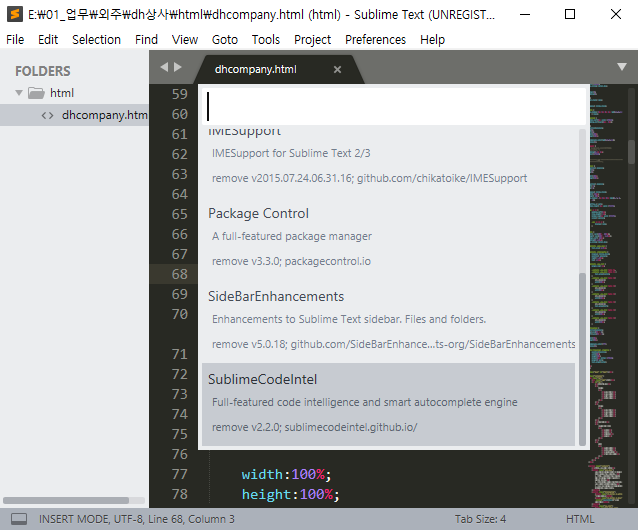Open the Help menu
The height and width of the screenshot is (530, 638).
click(x=432, y=39)
